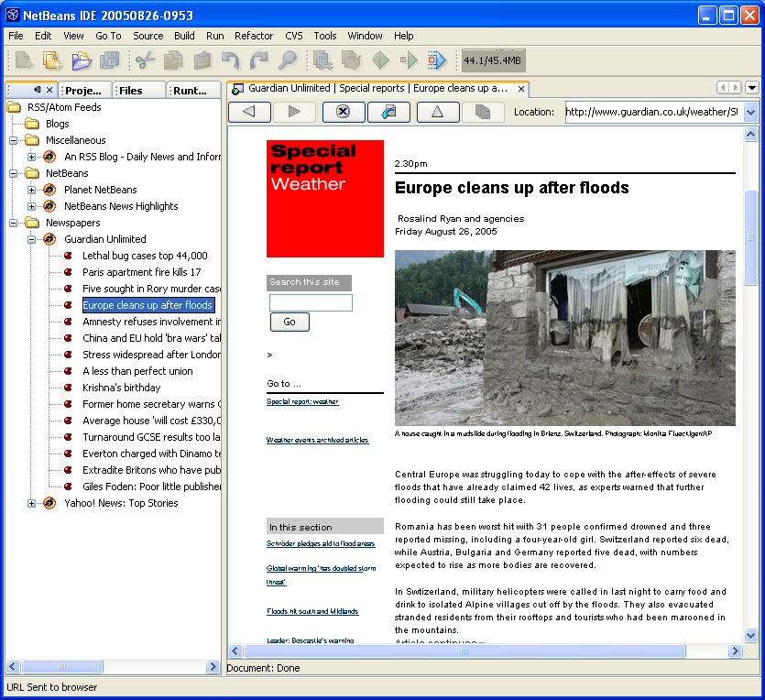Expand the Planet NetBeans feed
Screen dimensions: 765x700
32,191
